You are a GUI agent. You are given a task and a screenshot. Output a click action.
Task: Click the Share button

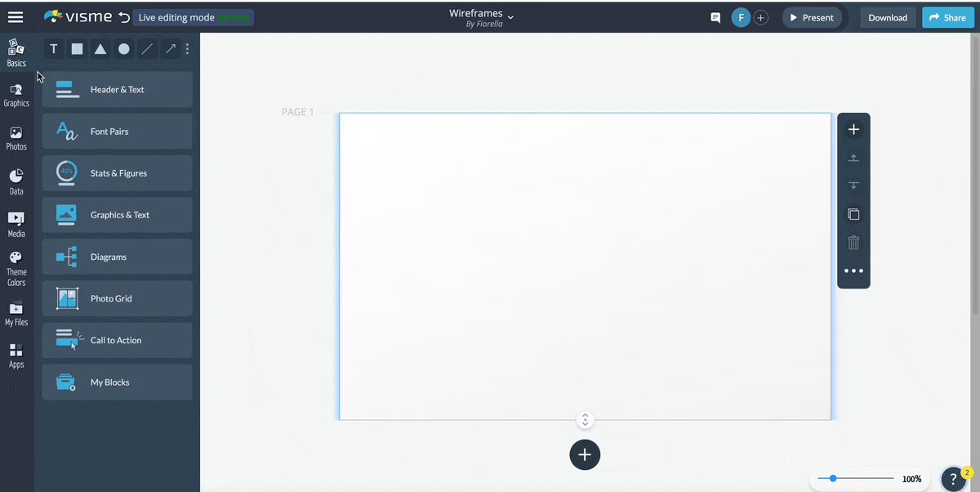[947, 16]
